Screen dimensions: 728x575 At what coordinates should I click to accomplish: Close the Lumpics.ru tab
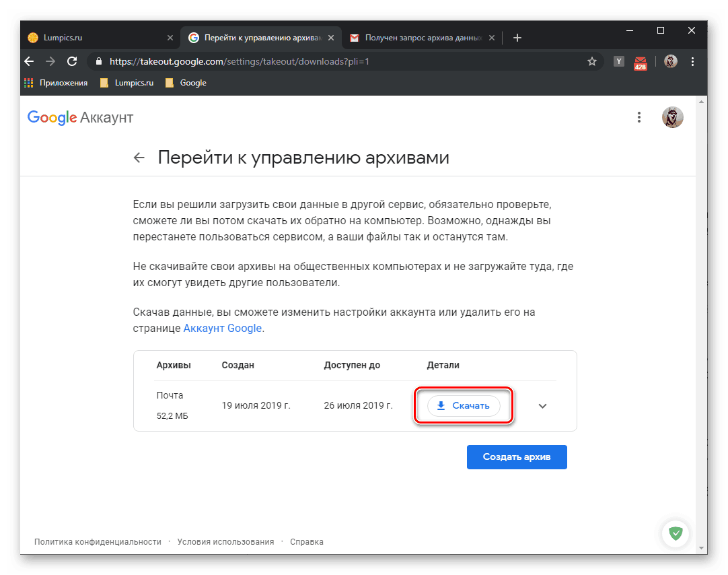170,38
